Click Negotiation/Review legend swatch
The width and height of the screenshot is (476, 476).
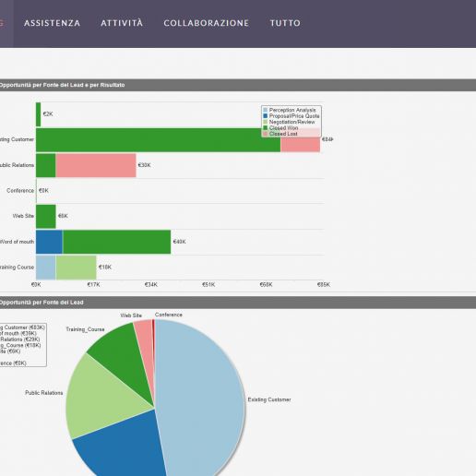[x=266, y=122]
